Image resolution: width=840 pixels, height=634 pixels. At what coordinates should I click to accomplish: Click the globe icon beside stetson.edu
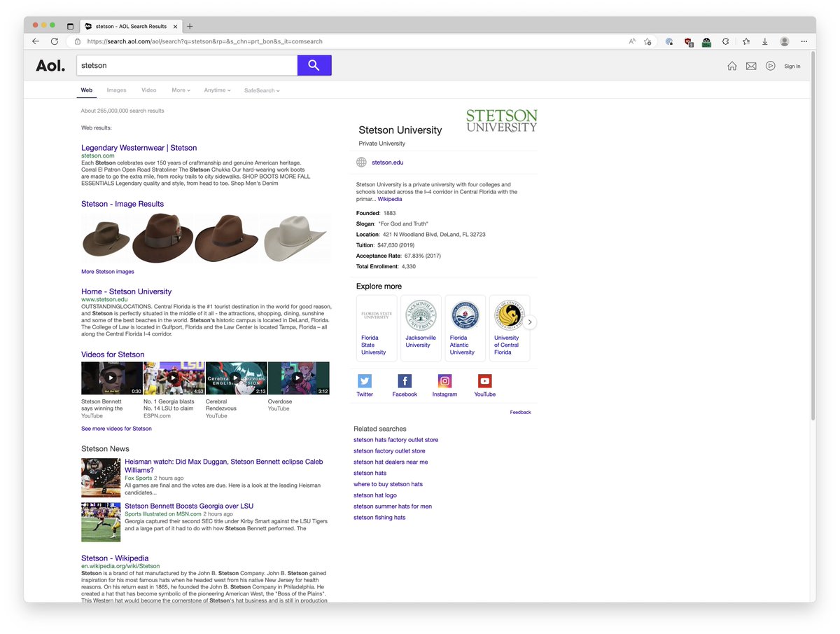point(361,163)
